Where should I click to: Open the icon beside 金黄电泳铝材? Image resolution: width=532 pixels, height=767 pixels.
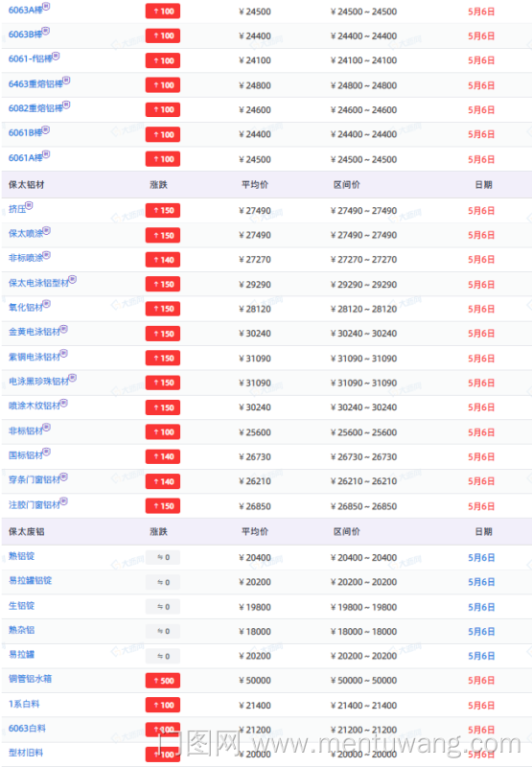pos(63,329)
